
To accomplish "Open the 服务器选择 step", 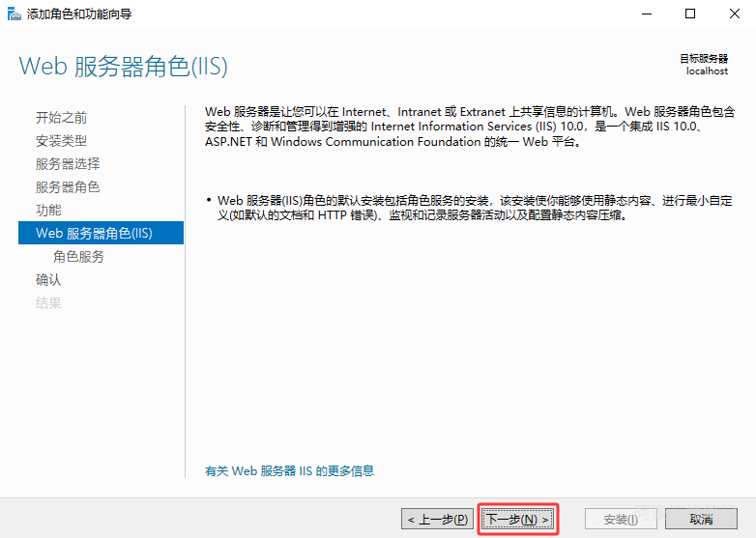I will coord(68,164).
